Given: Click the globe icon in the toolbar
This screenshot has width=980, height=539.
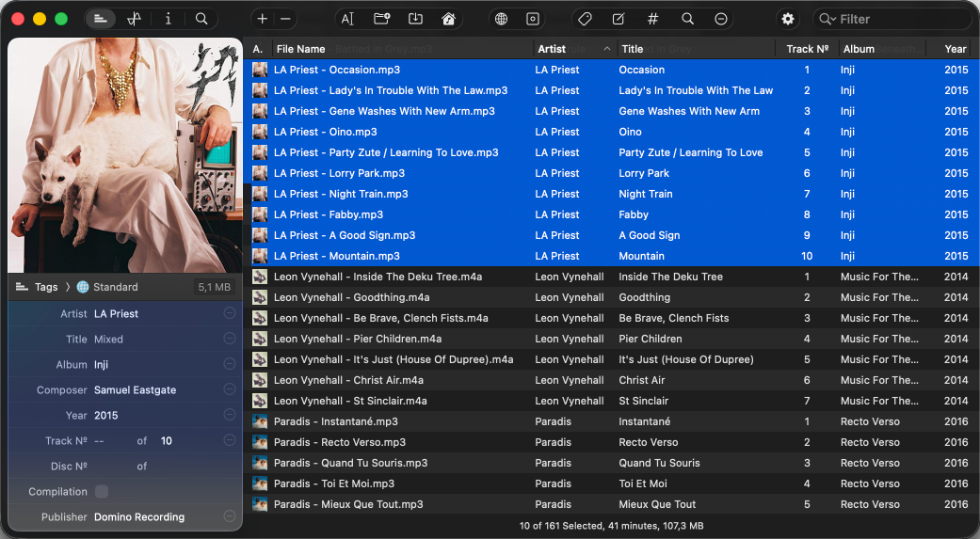Looking at the screenshot, I should coord(501,19).
